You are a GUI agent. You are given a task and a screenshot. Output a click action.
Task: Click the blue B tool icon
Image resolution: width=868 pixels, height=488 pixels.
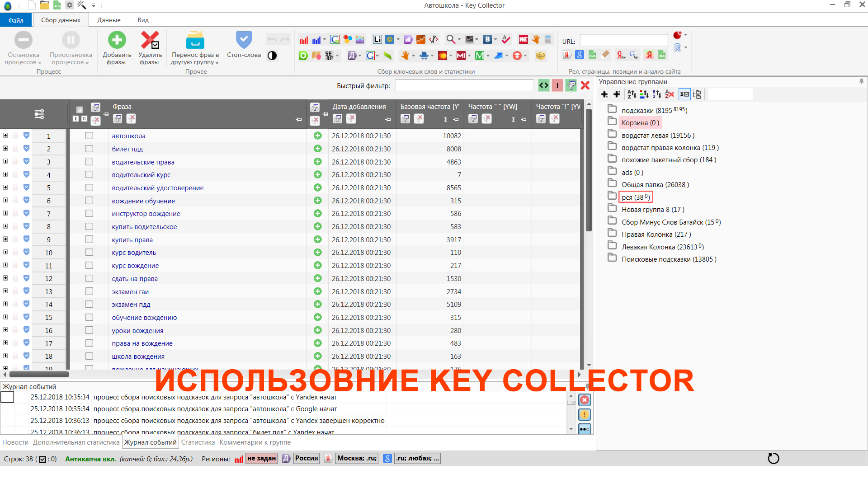(x=487, y=40)
